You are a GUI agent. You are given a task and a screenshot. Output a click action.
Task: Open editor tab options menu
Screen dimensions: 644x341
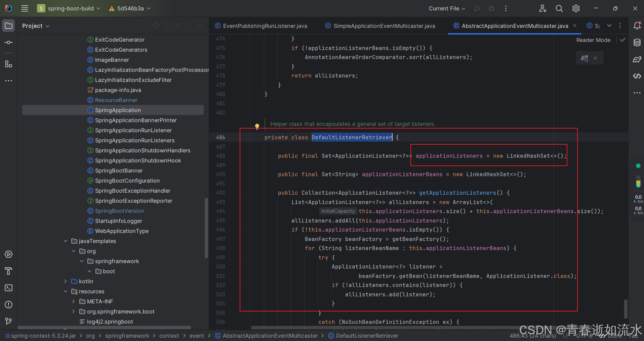click(620, 26)
